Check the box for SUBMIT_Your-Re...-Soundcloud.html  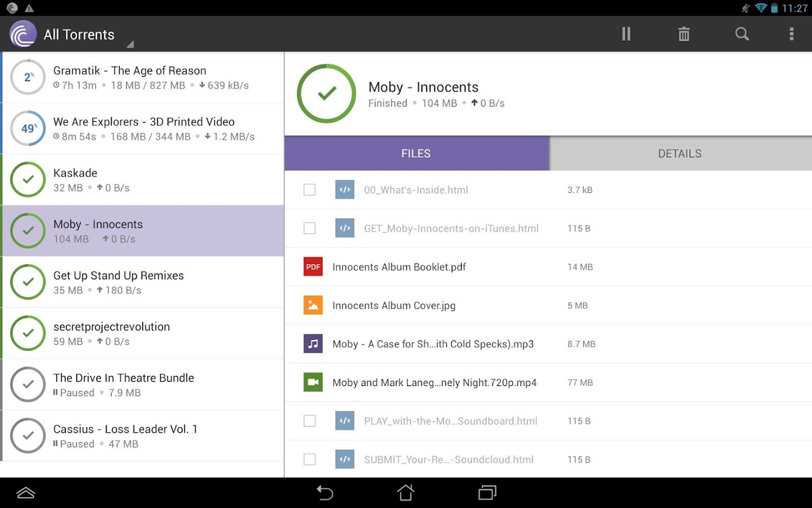click(x=310, y=459)
